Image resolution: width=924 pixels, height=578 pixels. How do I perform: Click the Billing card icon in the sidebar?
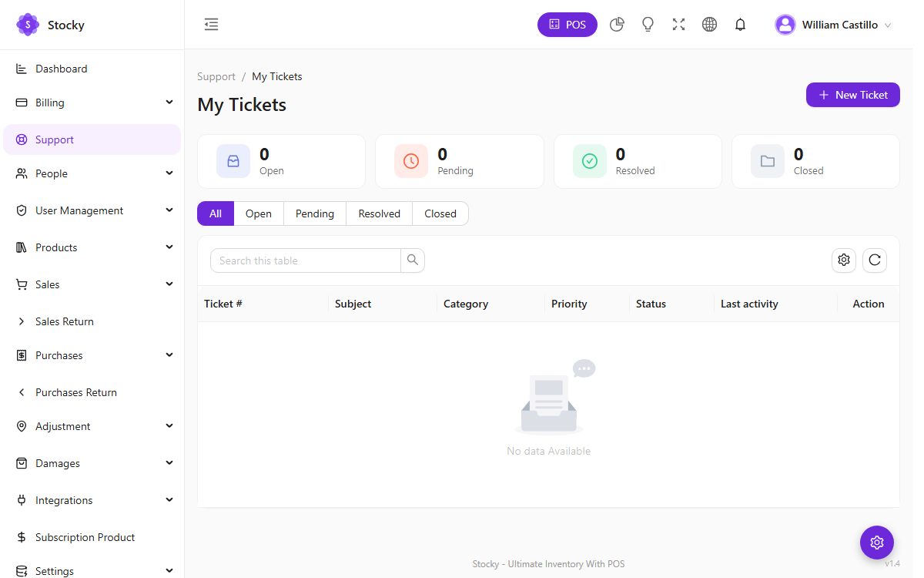22,102
